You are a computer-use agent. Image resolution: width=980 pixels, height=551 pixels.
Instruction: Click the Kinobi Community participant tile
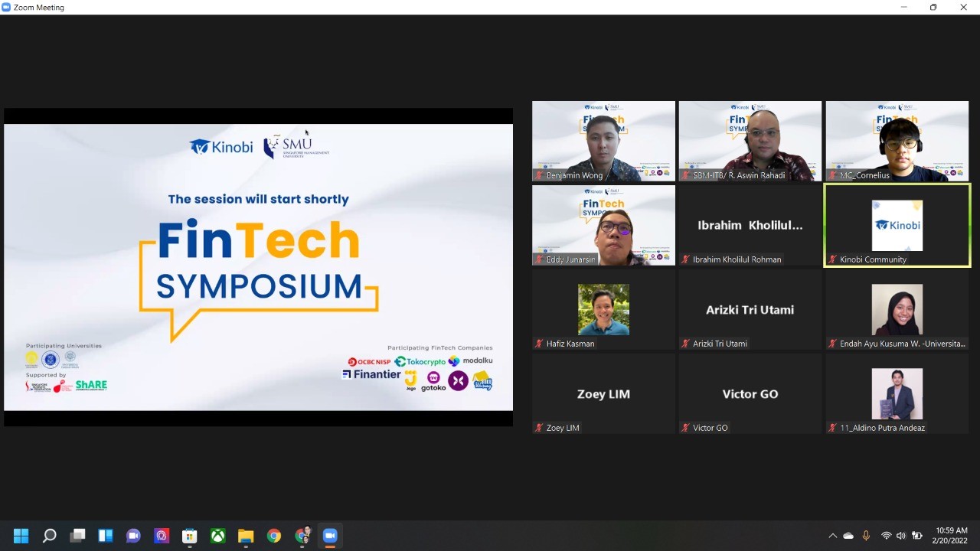click(x=897, y=225)
